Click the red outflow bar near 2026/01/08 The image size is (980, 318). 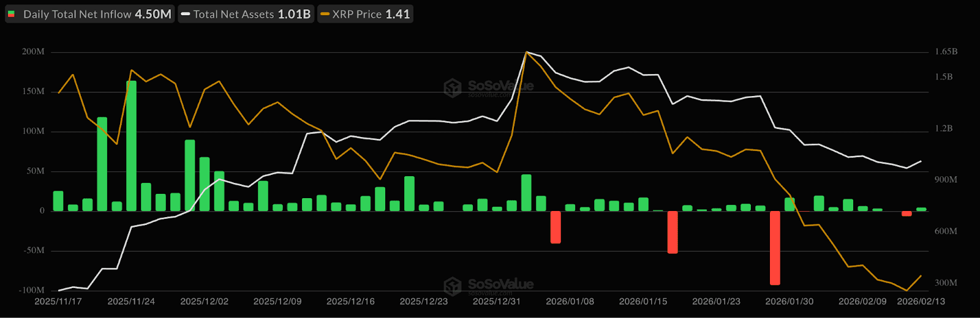pyautogui.click(x=556, y=227)
